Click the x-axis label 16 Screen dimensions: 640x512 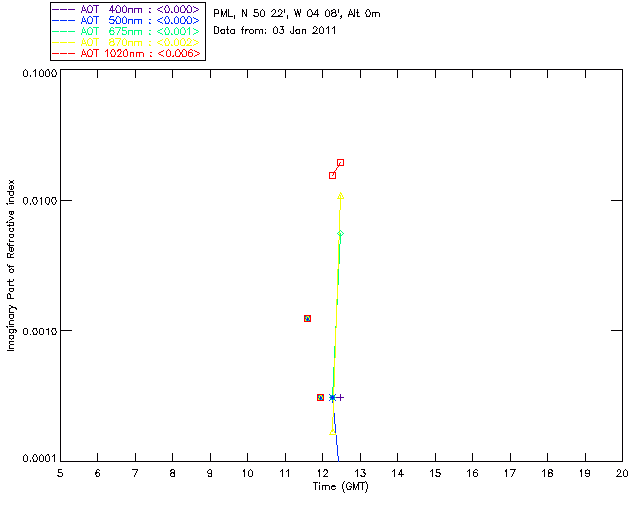(x=472, y=473)
